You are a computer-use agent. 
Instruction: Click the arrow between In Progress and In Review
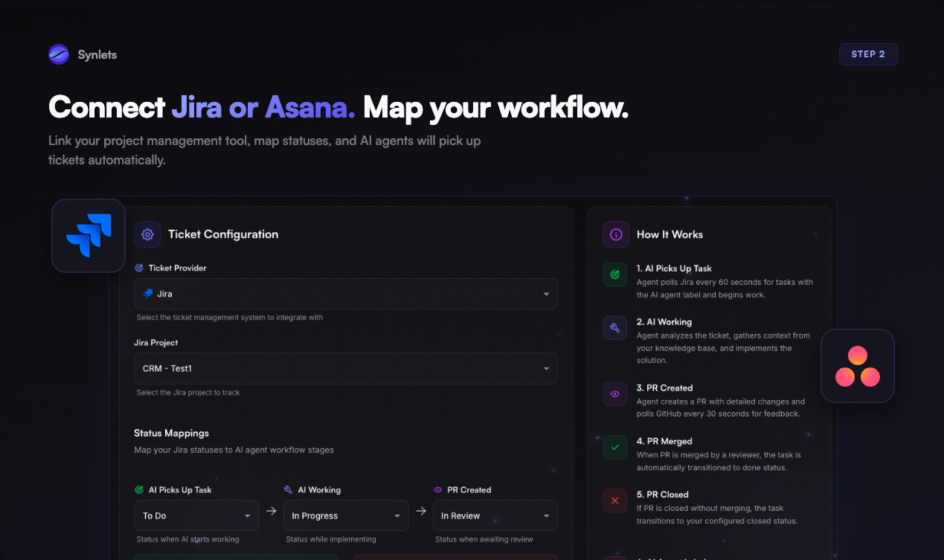point(421,511)
